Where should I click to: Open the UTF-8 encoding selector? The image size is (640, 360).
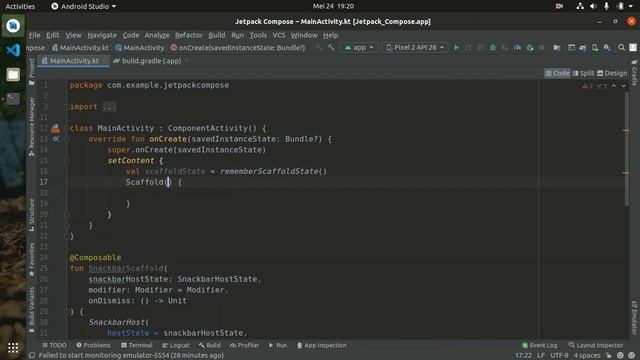coord(559,356)
